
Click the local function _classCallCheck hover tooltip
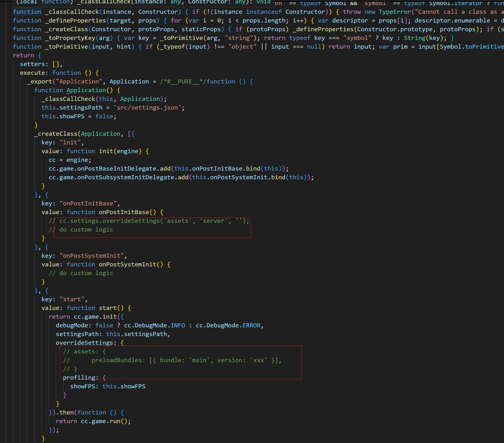coord(143,2)
